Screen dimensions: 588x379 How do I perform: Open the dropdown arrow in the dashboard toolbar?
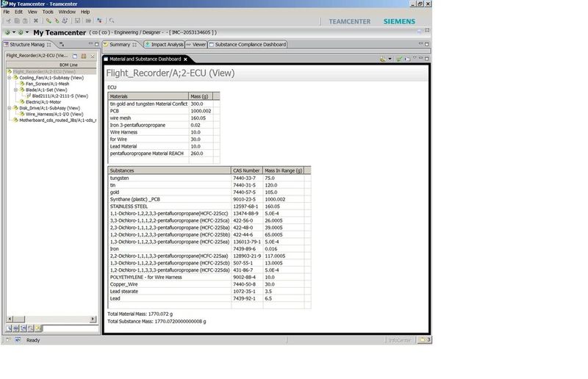tap(390, 59)
